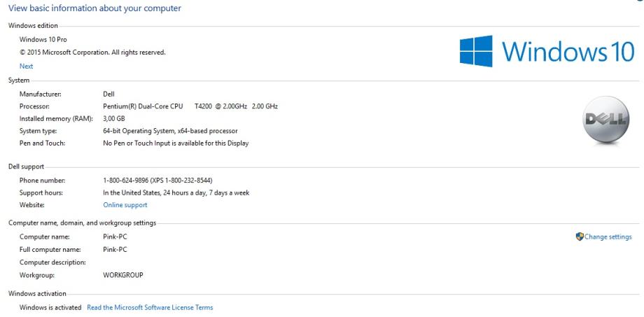The height and width of the screenshot is (317, 644).
Task: Click the 64-bit Operating System type value
Action: [x=169, y=131]
